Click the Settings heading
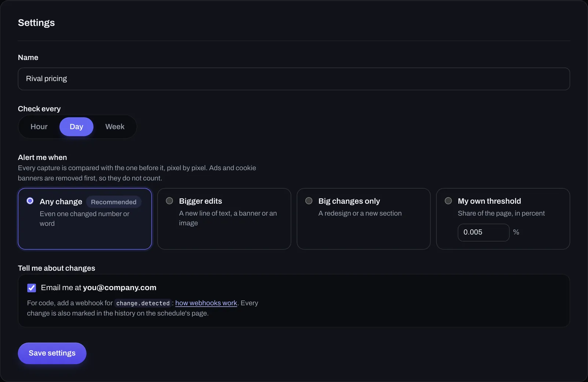Image resolution: width=588 pixels, height=382 pixels. coord(36,23)
